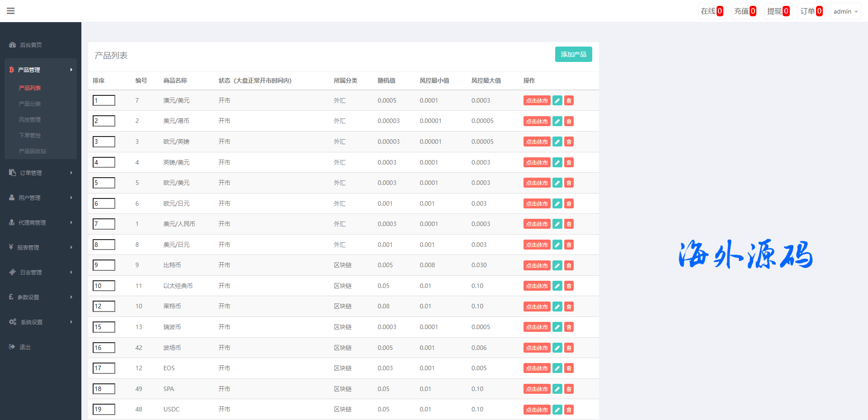Click the 添加产品 button
The image size is (868, 420).
pyautogui.click(x=573, y=54)
